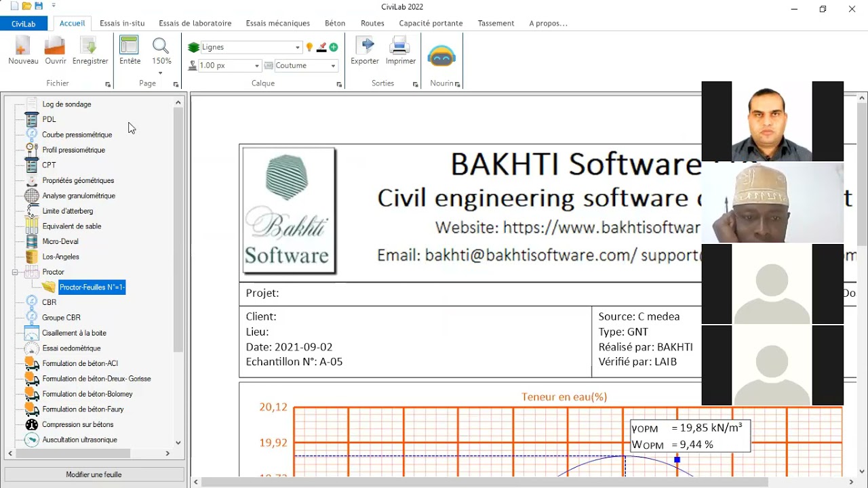
Task: Select Essai oedométrique in tree
Action: [71, 348]
